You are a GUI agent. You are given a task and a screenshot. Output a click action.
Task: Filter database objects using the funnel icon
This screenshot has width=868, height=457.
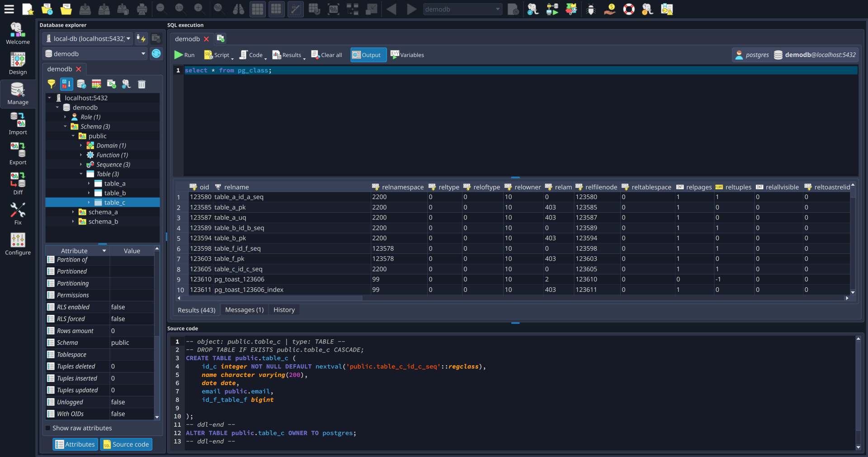(51, 84)
